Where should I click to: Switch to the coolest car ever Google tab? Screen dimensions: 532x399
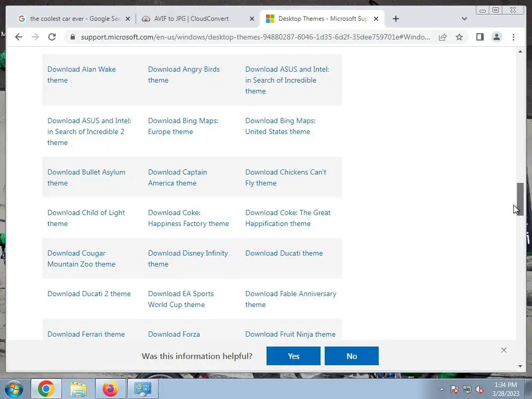coord(74,19)
